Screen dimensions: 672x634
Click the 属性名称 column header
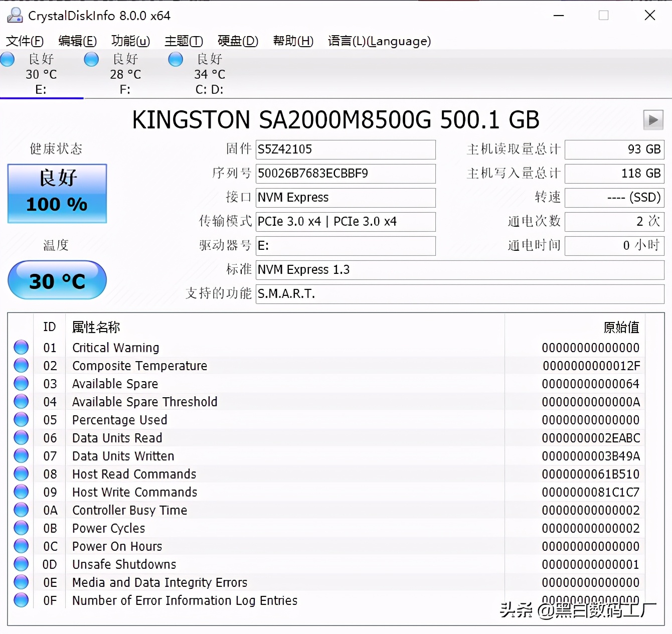(x=96, y=327)
